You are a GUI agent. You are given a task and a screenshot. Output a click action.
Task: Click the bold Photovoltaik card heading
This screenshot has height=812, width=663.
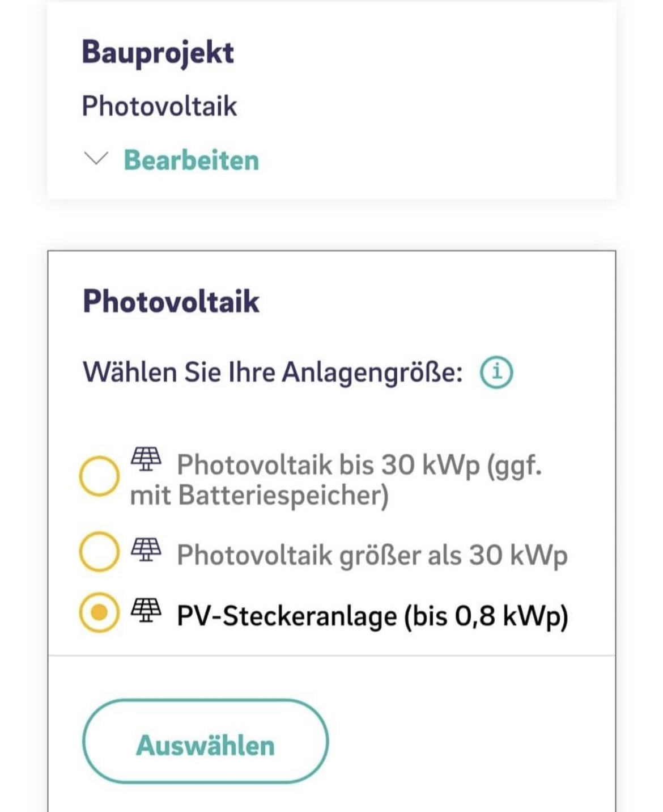tap(171, 301)
